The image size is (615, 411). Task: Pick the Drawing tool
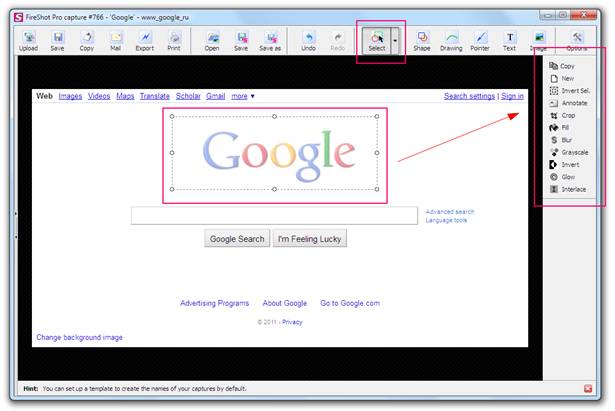point(452,40)
